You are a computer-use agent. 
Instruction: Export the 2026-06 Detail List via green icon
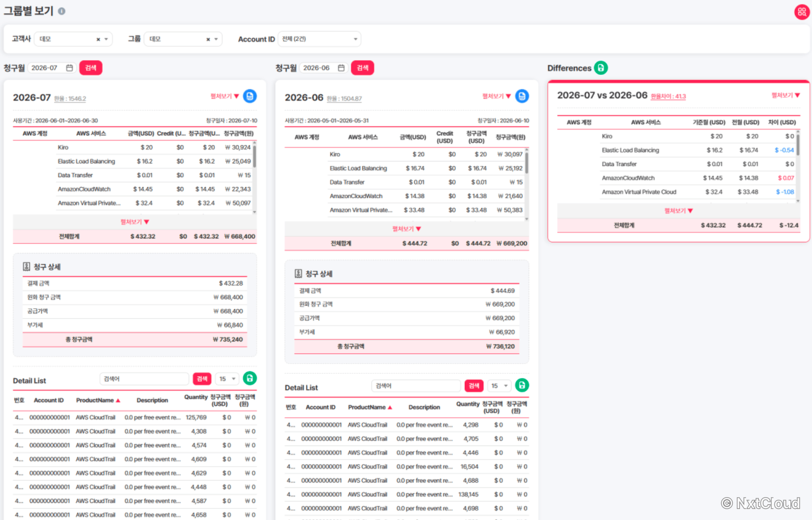point(522,385)
